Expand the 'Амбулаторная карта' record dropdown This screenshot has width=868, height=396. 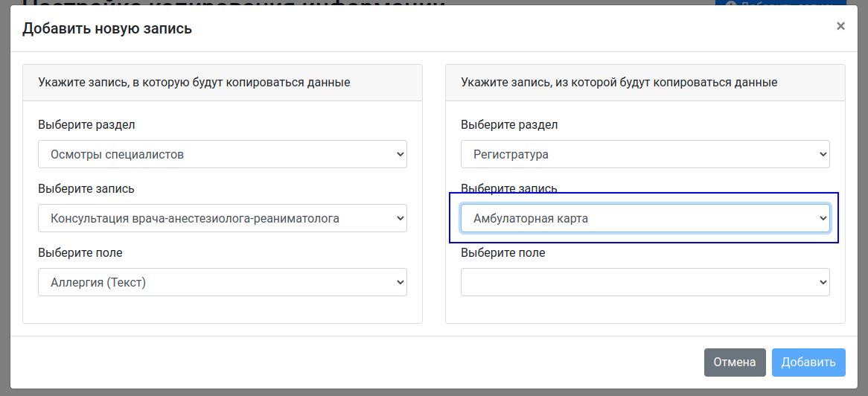coord(645,218)
